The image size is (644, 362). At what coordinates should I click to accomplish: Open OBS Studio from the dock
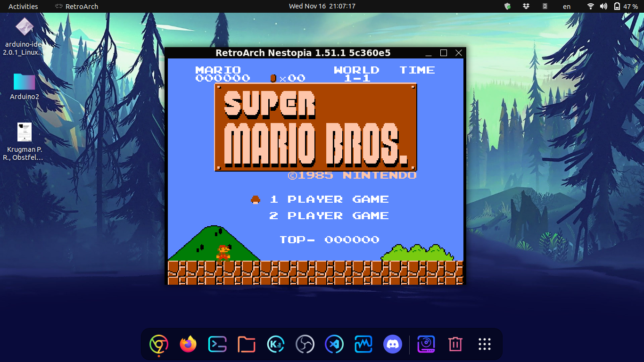(x=305, y=344)
